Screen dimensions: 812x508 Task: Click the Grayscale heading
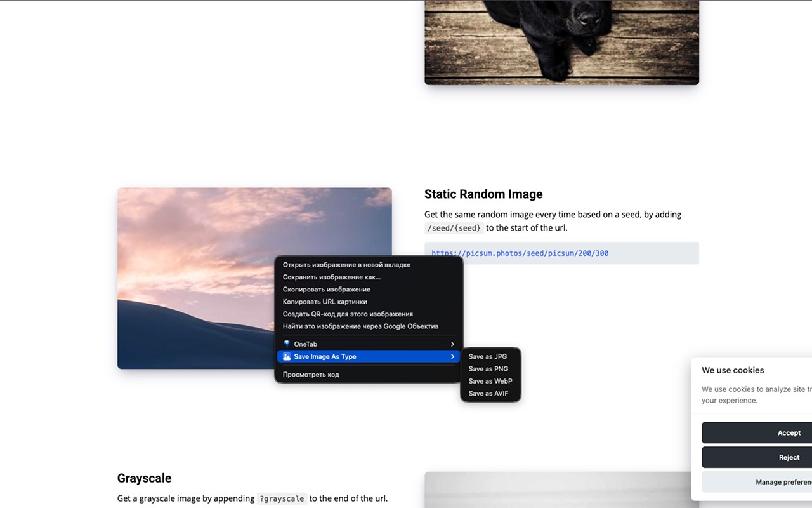(144, 478)
